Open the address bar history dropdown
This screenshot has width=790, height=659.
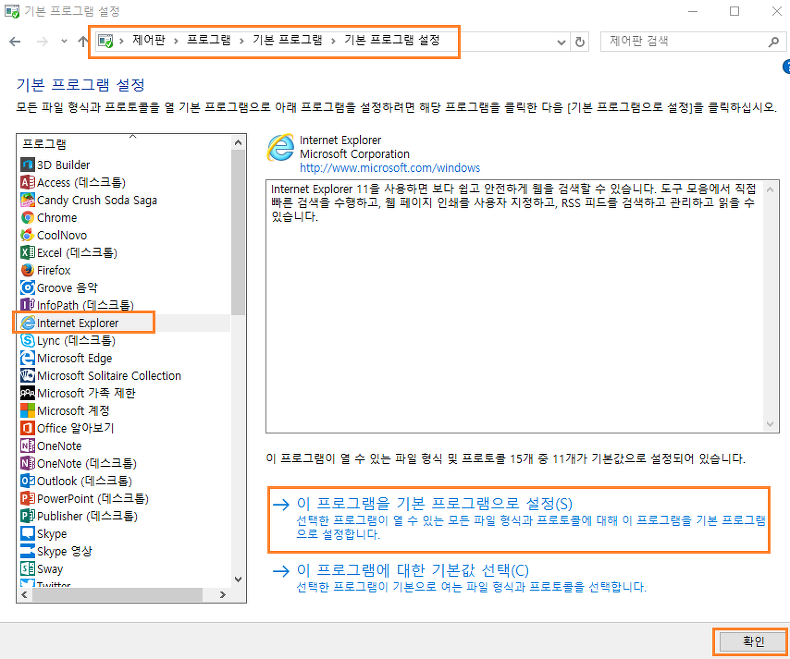561,42
